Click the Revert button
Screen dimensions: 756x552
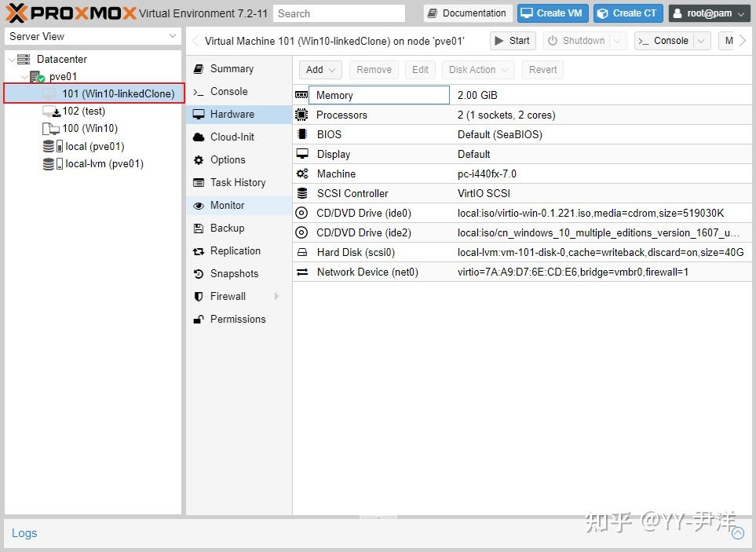[x=542, y=70]
